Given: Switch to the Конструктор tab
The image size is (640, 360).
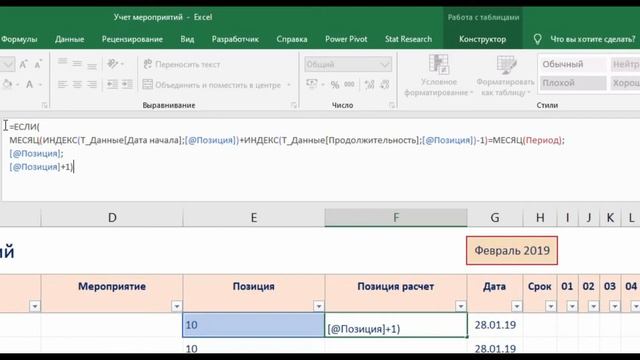Looking at the screenshot, I should [x=482, y=39].
